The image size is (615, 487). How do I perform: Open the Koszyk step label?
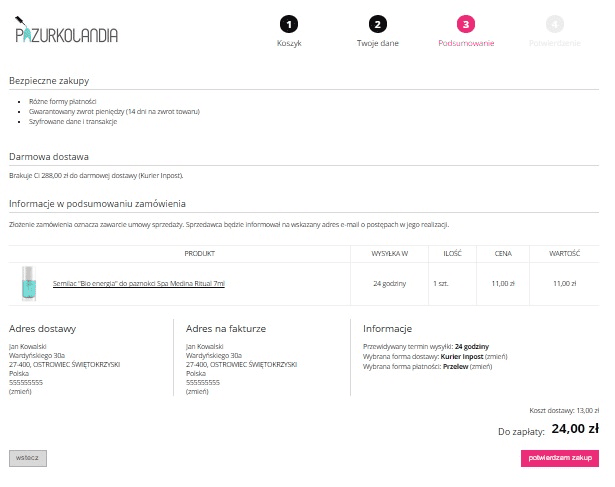pyautogui.click(x=289, y=43)
